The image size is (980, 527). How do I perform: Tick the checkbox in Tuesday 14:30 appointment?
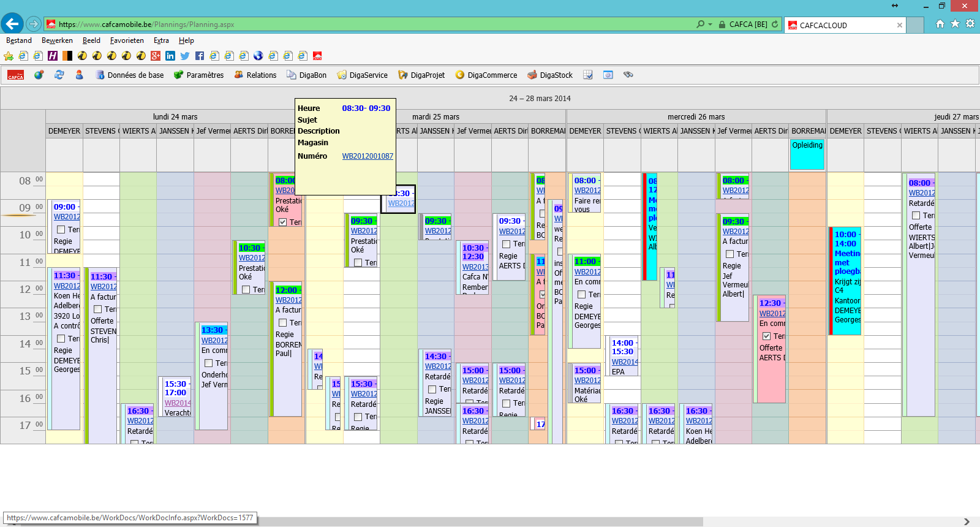(432, 389)
